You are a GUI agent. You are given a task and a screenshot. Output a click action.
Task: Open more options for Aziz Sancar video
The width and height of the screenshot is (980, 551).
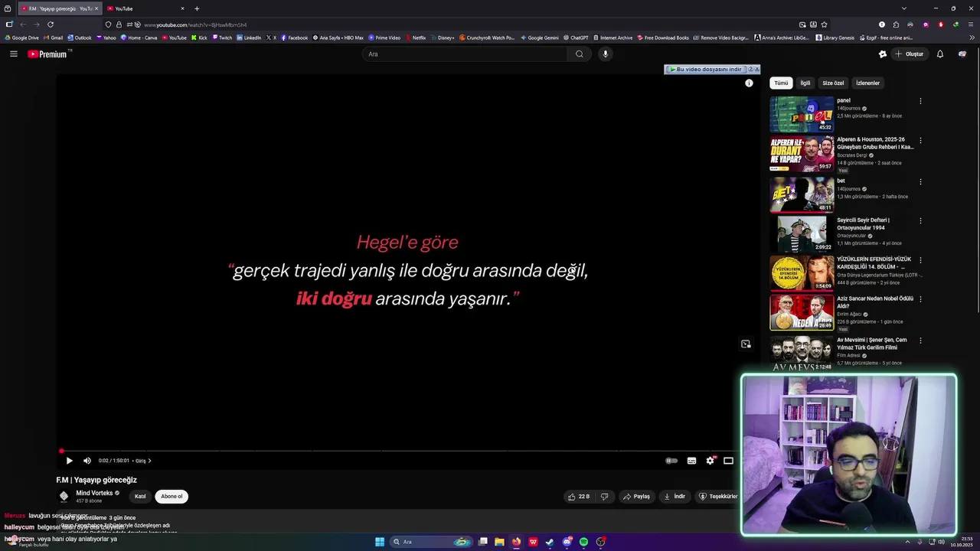coord(920,299)
